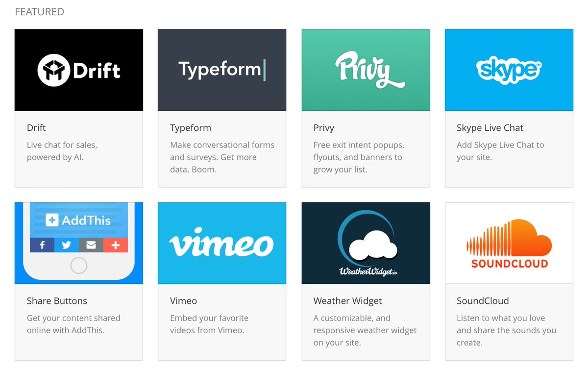Open the Drift app title
588x373 pixels.
[36, 128]
